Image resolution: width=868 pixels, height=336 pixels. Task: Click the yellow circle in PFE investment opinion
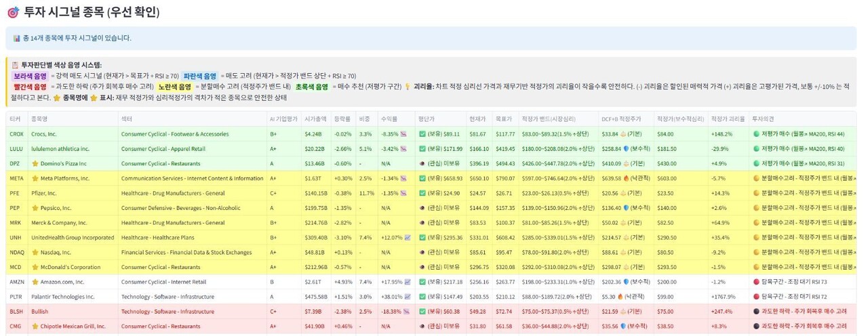pyautogui.click(x=756, y=193)
